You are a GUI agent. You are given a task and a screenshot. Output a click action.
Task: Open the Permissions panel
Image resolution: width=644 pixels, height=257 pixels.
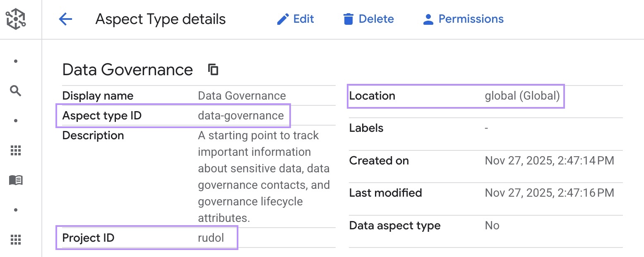click(x=471, y=19)
